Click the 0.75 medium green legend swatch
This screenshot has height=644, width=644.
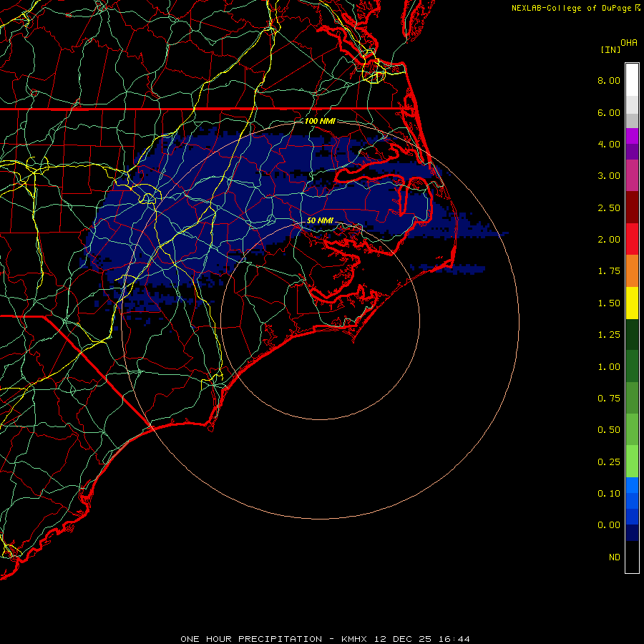pos(632,398)
